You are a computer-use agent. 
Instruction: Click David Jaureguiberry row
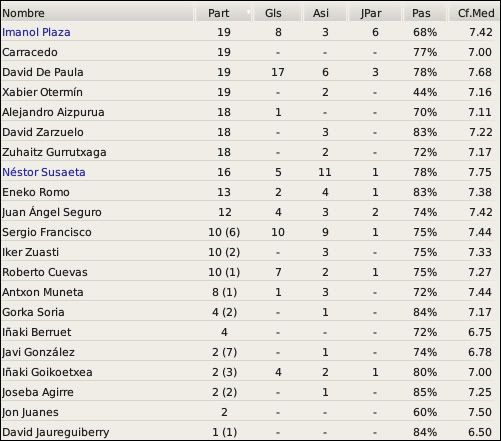tap(250, 432)
